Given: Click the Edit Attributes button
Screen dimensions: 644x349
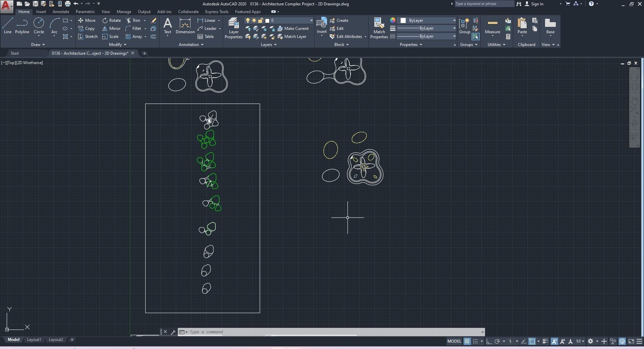Looking at the screenshot, I should [x=346, y=37].
